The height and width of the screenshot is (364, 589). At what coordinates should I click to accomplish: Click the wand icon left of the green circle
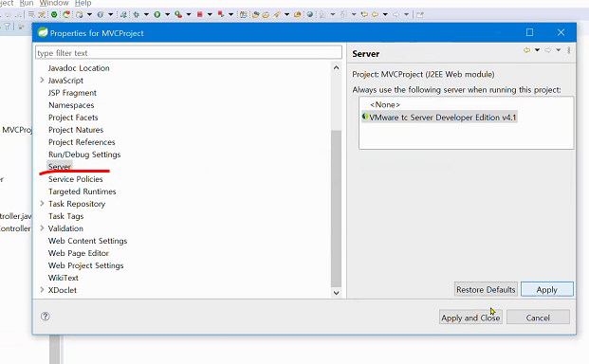(x=42, y=14)
